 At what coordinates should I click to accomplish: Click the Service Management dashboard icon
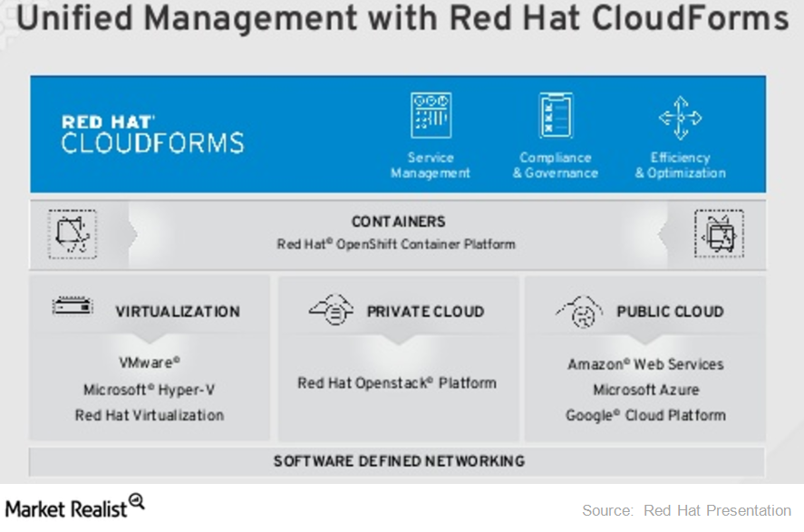[x=431, y=115]
